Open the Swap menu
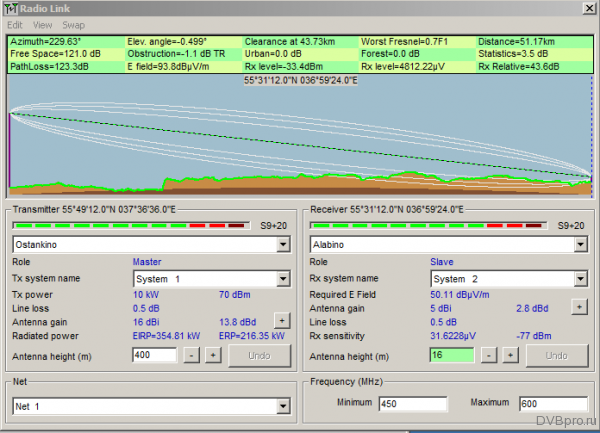The width and height of the screenshot is (600, 433). click(x=73, y=24)
